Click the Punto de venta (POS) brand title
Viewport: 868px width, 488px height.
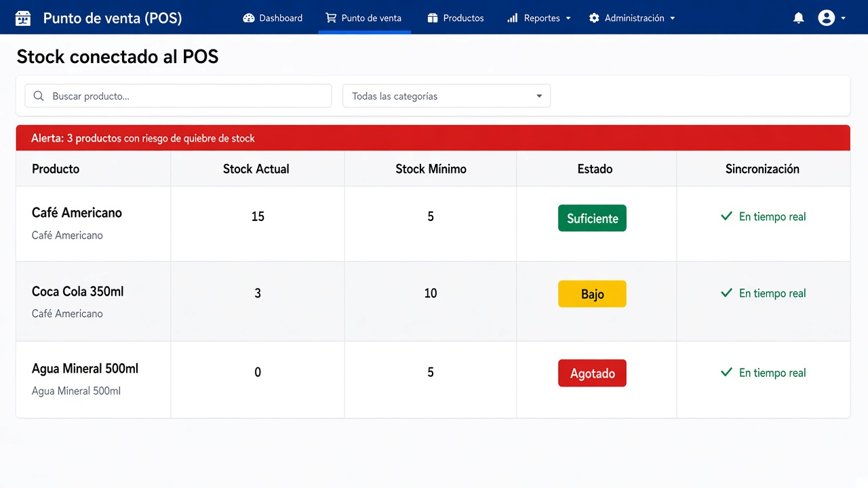pyautogui.click(x=113, y=18)
